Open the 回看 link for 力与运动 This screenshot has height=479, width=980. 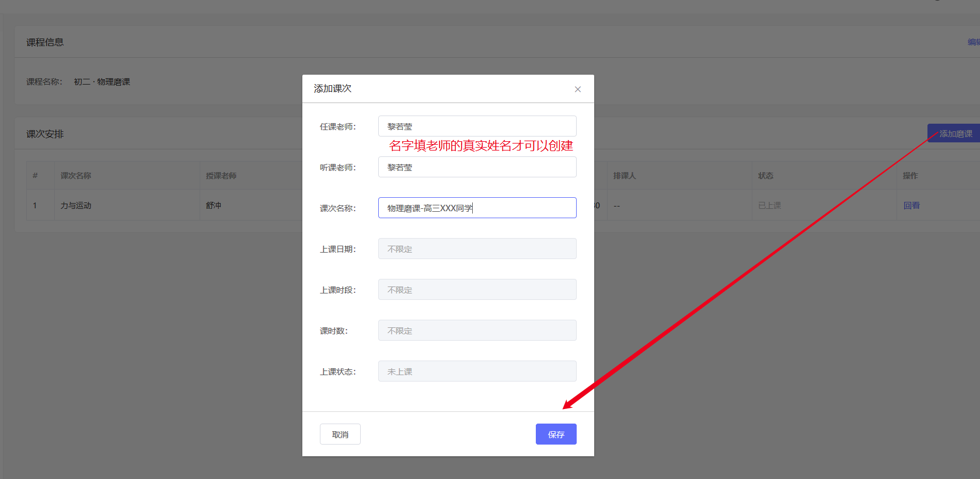[x=911, y=205]
